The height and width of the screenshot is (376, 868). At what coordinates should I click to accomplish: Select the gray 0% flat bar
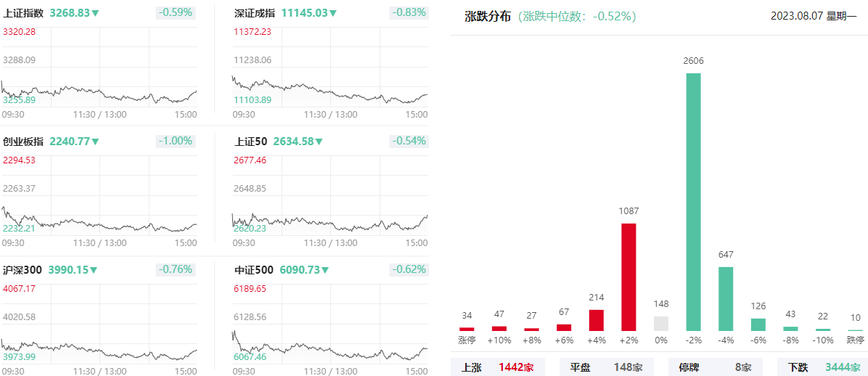661,324
